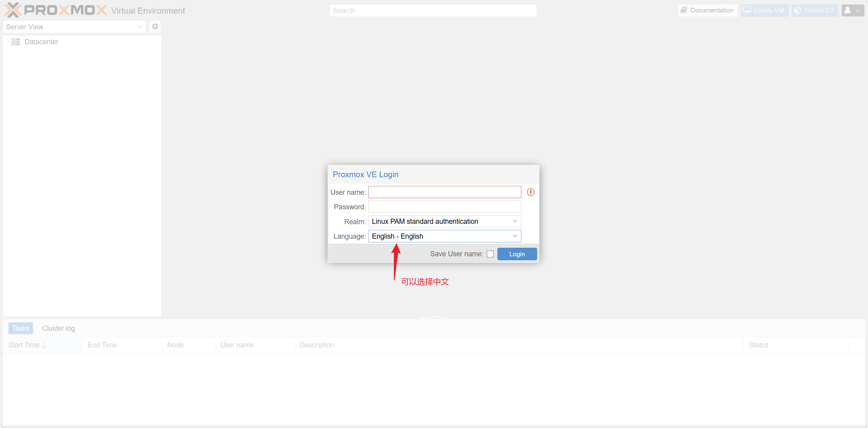The image size is (868, 428).
Task: Open the user account menu
Action: pyautogui.click(x=853, y=10)
